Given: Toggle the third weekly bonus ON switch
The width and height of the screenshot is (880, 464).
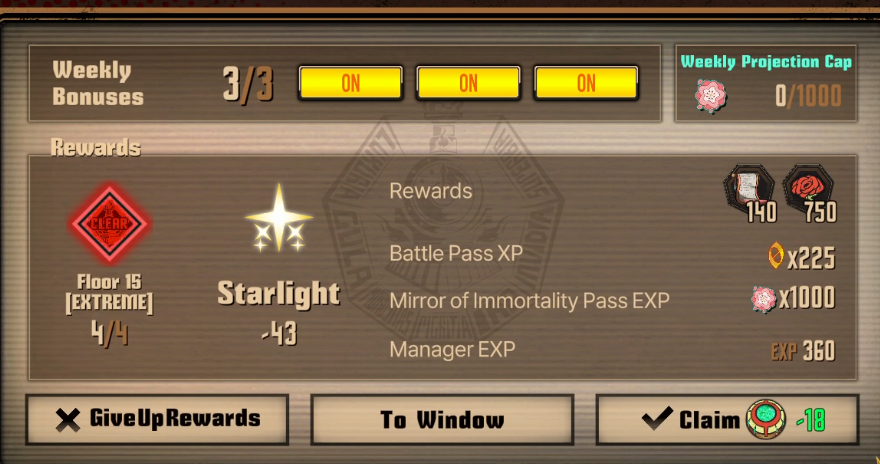Looking at the screenshot, I should pyautogui.click(x=586, y=84).
